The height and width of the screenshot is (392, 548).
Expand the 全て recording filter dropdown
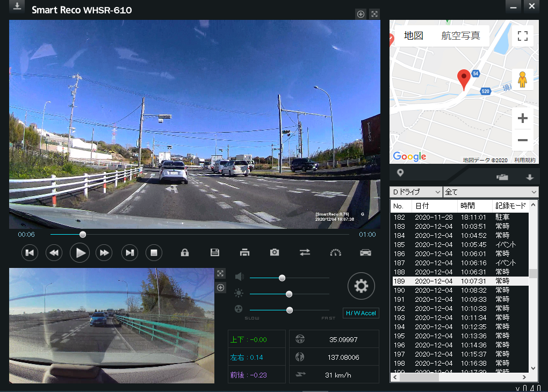coord(490,192)
